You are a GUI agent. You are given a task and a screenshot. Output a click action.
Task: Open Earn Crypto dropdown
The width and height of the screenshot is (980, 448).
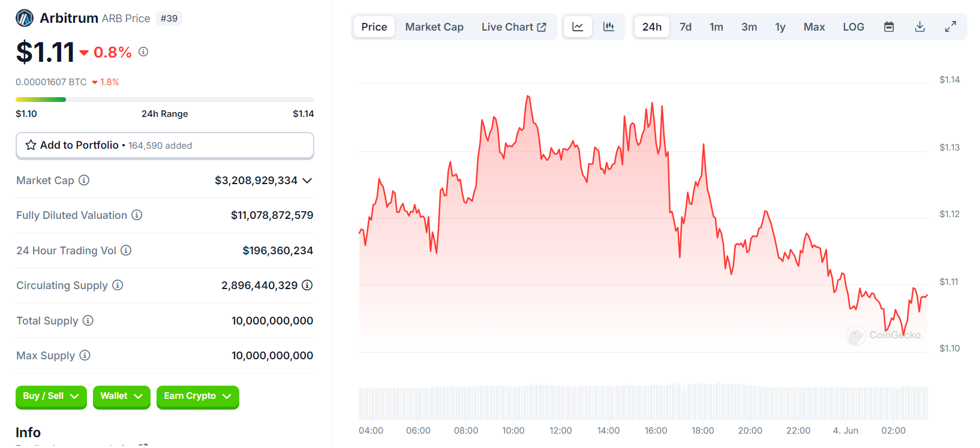tap(198, 396)
